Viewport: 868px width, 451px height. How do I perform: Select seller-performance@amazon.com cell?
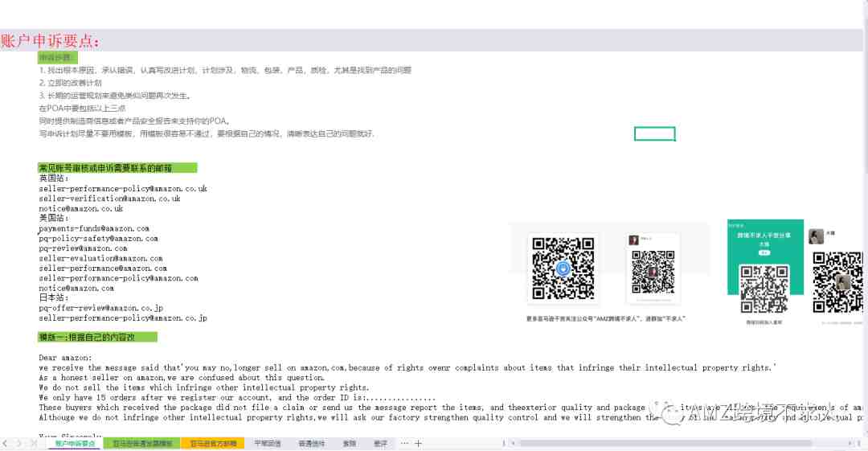pos(103,269)
